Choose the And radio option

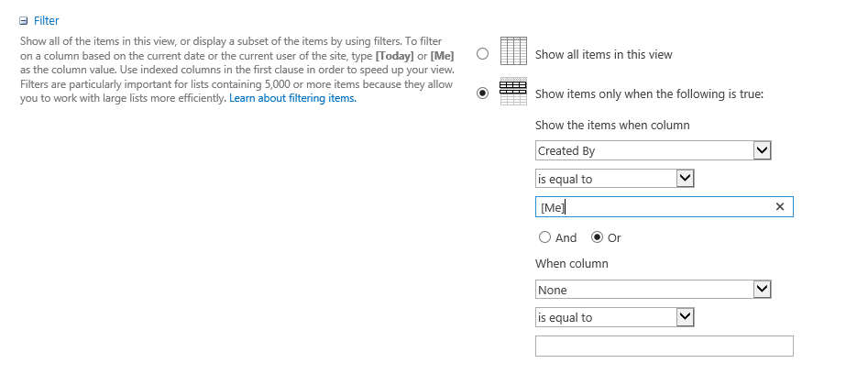click(x=544, y=237)
